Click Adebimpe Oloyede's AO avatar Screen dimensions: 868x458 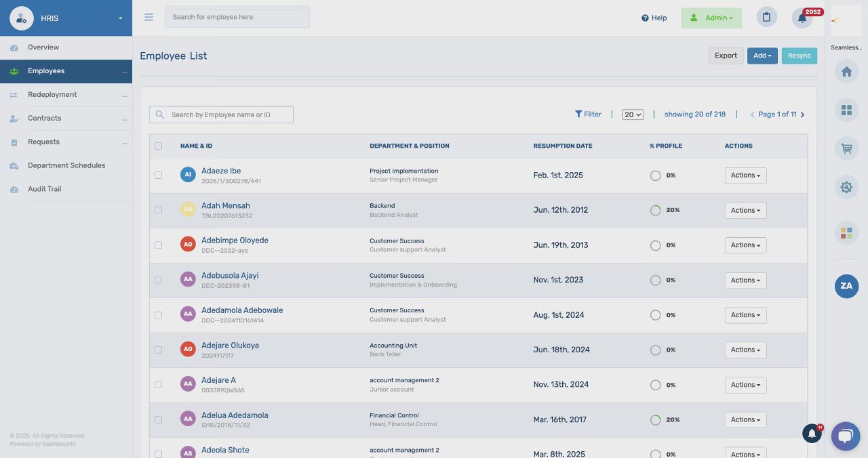[188, 245]
